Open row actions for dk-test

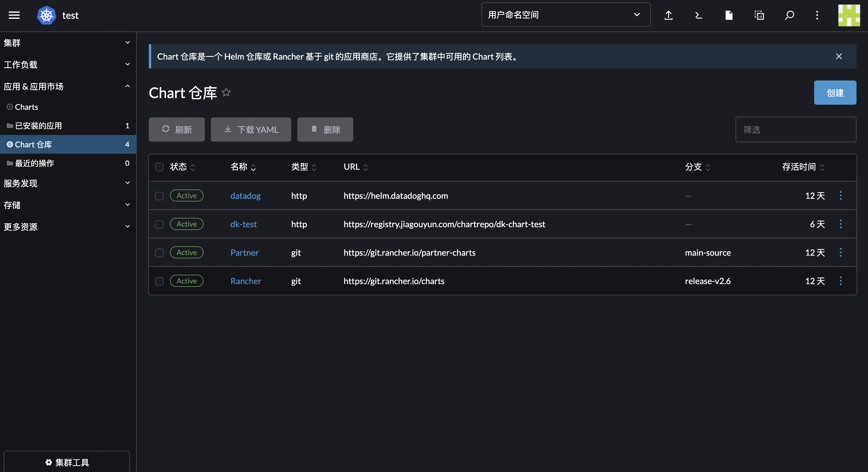coord(841,224)
